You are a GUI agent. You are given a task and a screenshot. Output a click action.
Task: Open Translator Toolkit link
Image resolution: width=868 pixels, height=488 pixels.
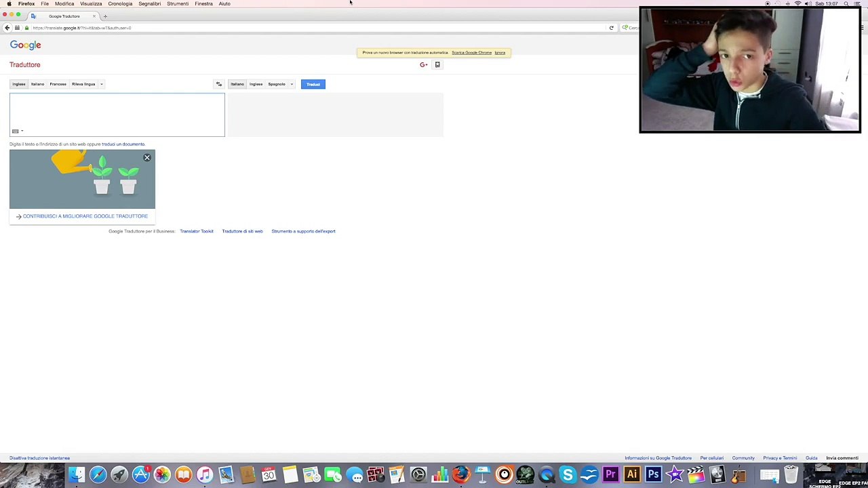tap(197, 231)
